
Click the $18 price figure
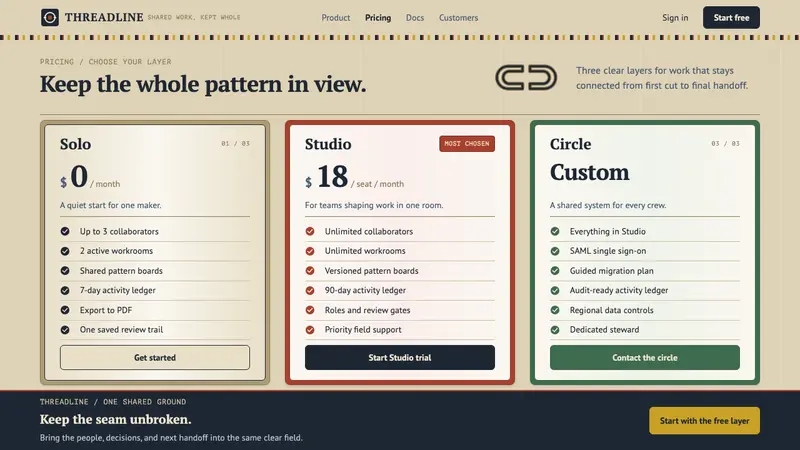point(327,177)
